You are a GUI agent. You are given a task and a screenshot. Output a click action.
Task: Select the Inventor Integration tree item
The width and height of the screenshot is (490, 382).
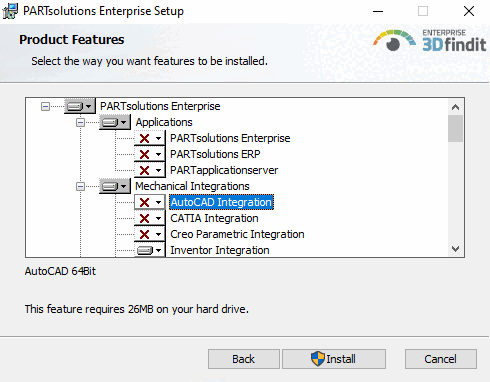(x=220, y=250)
